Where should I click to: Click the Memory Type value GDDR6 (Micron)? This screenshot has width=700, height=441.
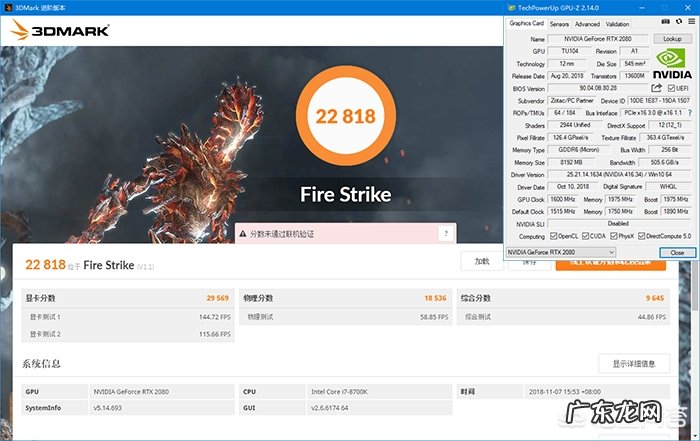coord(579,150)
